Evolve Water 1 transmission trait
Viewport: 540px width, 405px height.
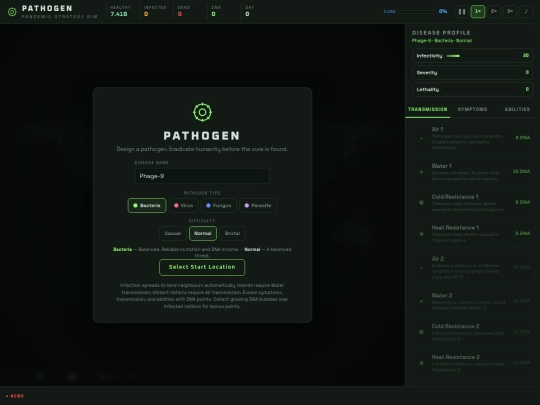pos(472,172)
